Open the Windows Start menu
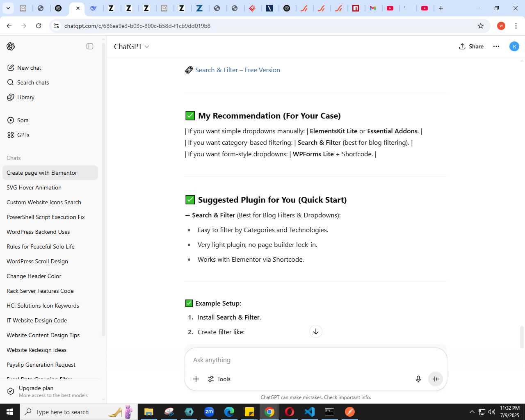The height and width of the screenshot is (420, 525). coord(10,412)
